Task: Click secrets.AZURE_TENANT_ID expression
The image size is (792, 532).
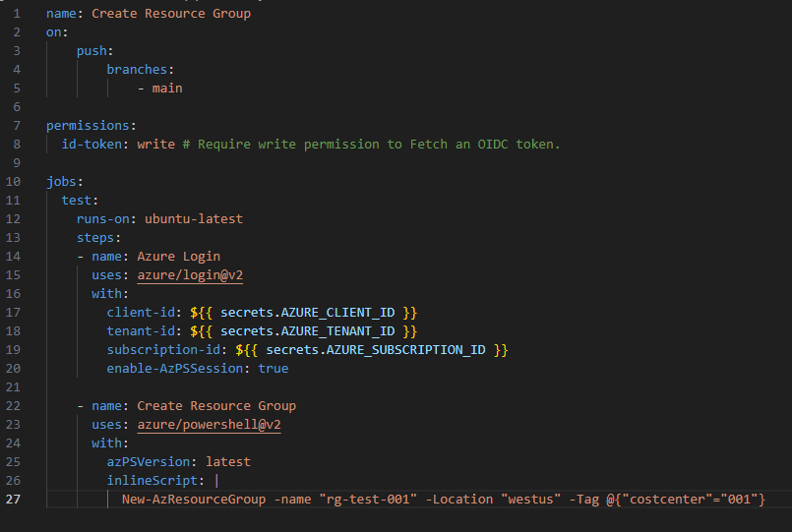Action: [304, 331]
